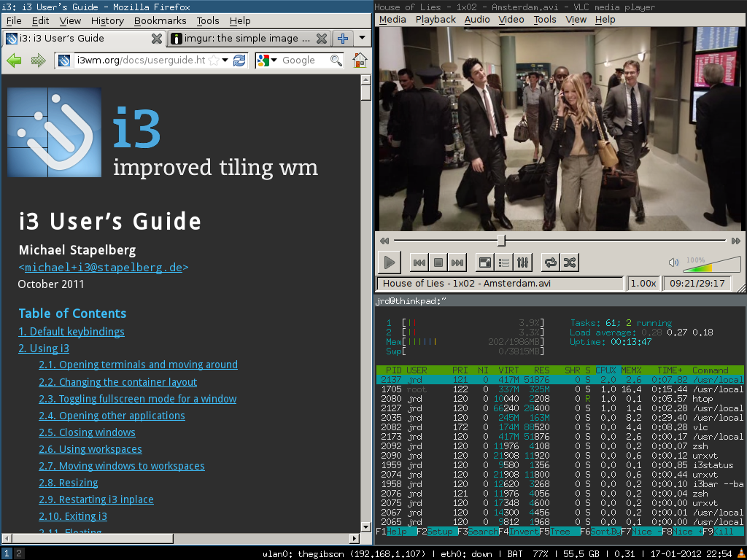Open the Toggling fullscreen mode link

138,399
